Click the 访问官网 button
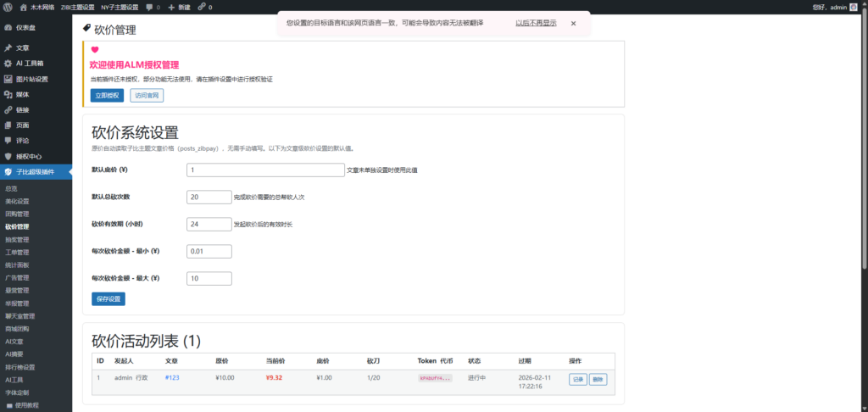Viewport: 868px width, 412px height. 147,95
